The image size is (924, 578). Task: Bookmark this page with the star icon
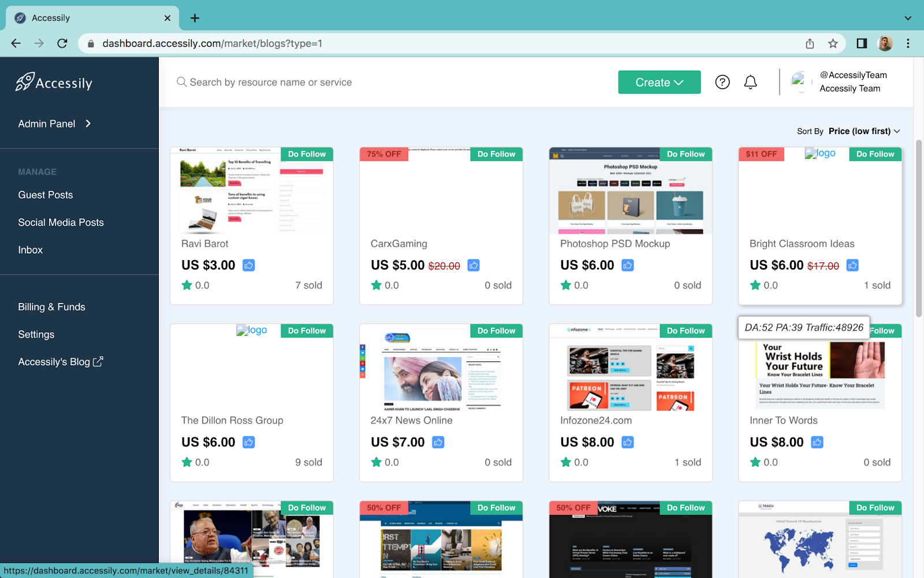[x=833, y=43]
